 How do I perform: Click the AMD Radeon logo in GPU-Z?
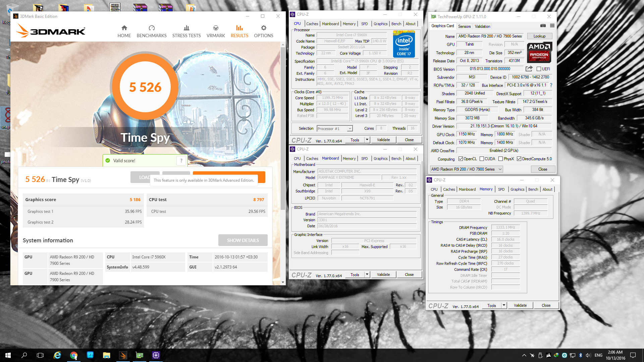(539, 52)
